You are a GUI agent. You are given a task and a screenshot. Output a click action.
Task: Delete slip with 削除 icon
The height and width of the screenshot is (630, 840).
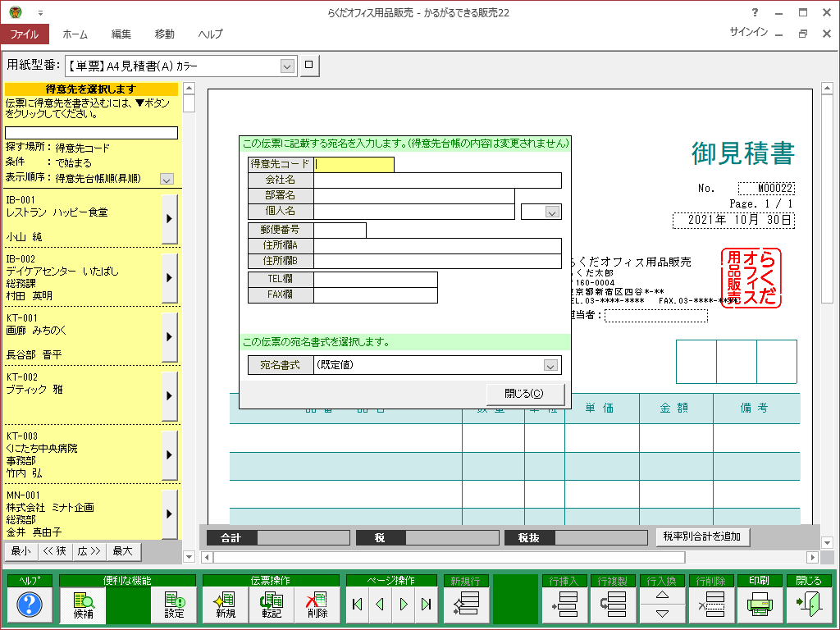(317, 605)
